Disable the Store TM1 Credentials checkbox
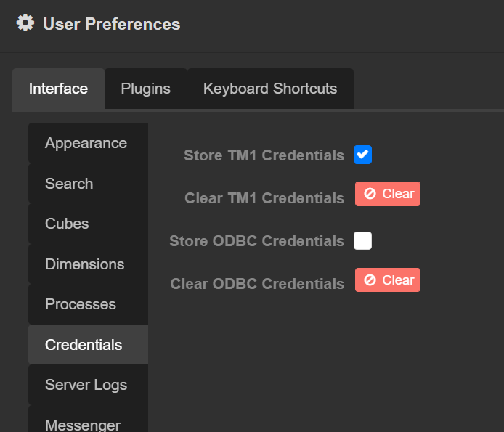This screenshot has height=432, width=504. point(362,155)
